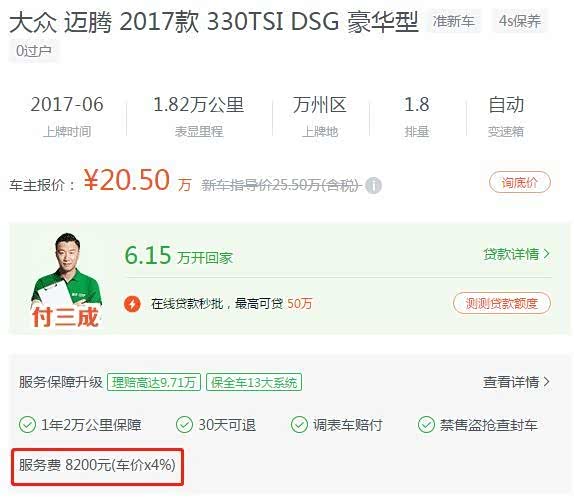
Task: Open the 贷款详情 chevron link
Action: (x=517, y=254)
